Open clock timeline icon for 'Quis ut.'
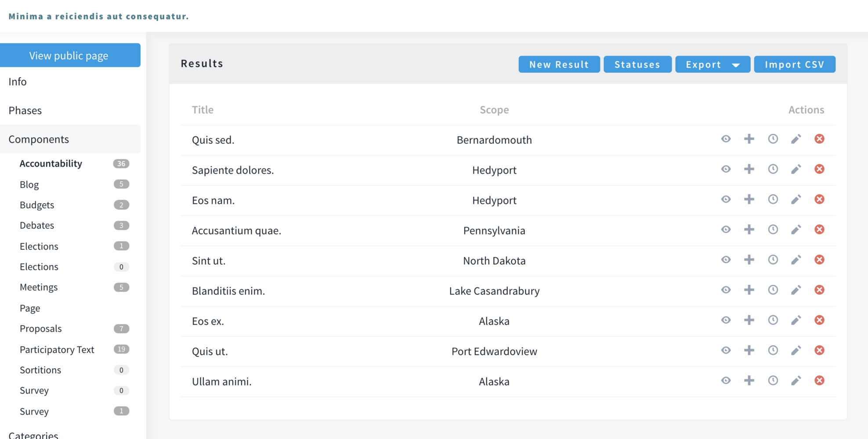This screenshot has height=439, width=868. (x=773, y=351)
